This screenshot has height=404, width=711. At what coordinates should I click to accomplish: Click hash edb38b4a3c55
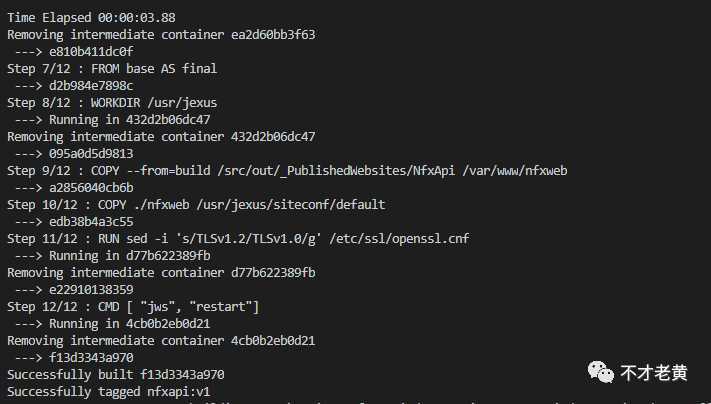click(x=91, y=222)
